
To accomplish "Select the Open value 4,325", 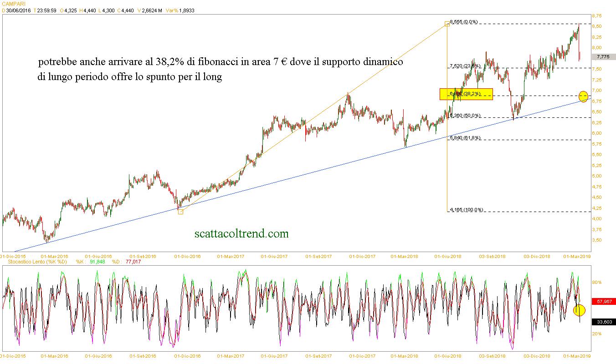I will [x=71, y=10].
